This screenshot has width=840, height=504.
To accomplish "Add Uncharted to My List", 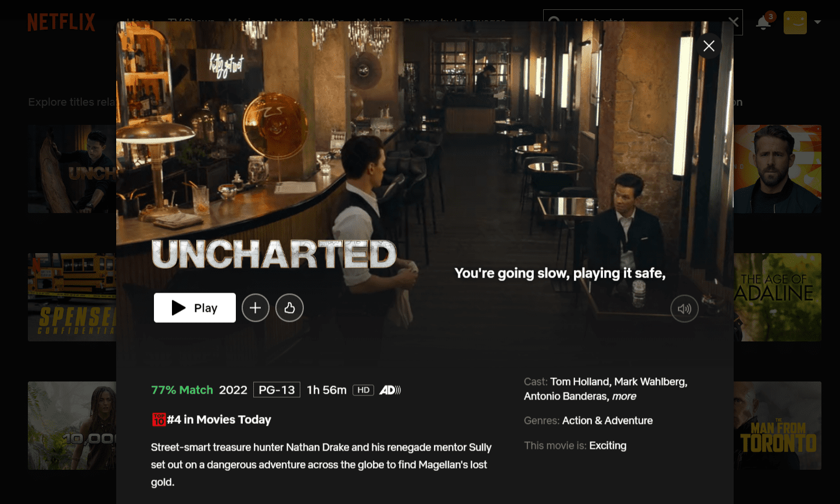I will pos(256,308).
